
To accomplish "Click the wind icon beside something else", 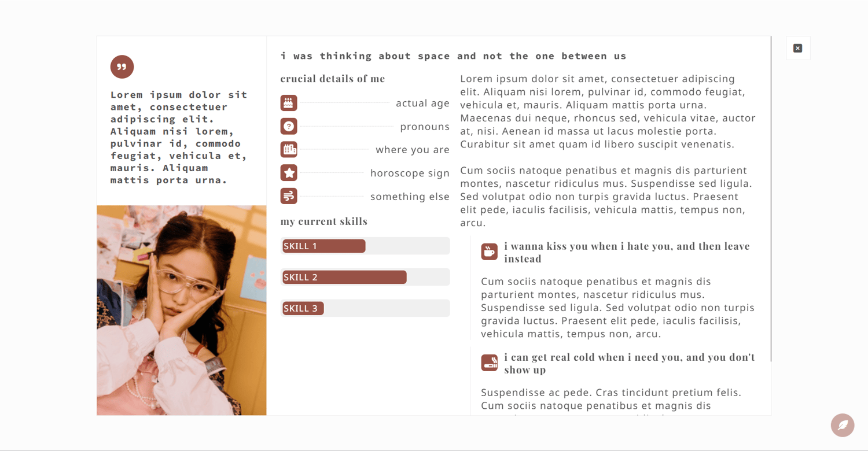I will 289,196.
